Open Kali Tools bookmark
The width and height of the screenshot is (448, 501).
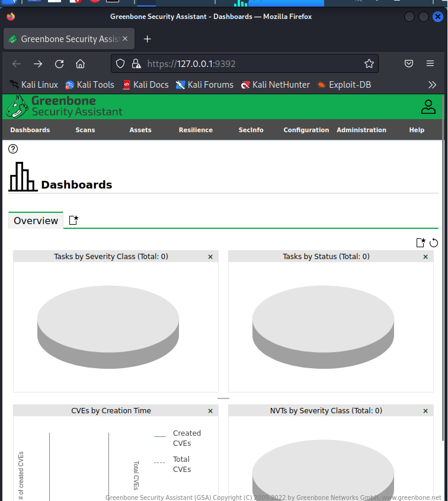click(89, 85)
